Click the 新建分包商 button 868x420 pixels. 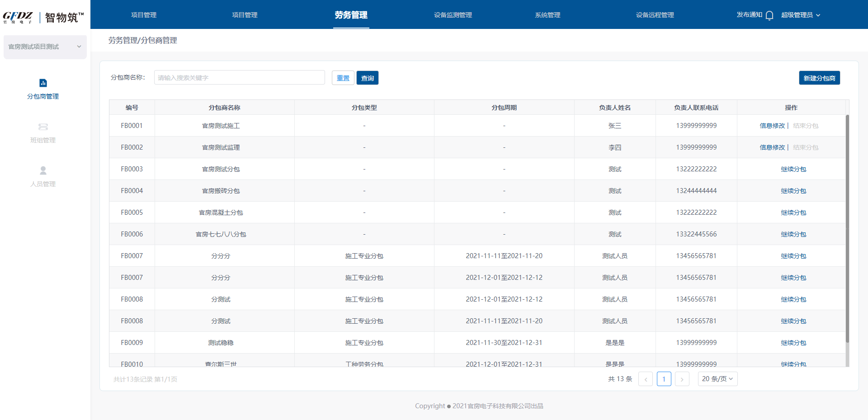pyautogui.click(x=820, y=78)
